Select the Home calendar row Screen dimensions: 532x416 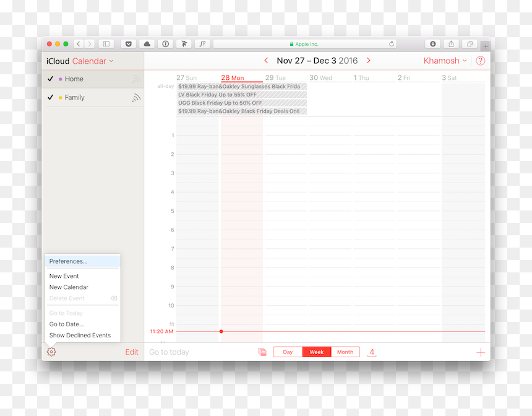pos(93,79)
